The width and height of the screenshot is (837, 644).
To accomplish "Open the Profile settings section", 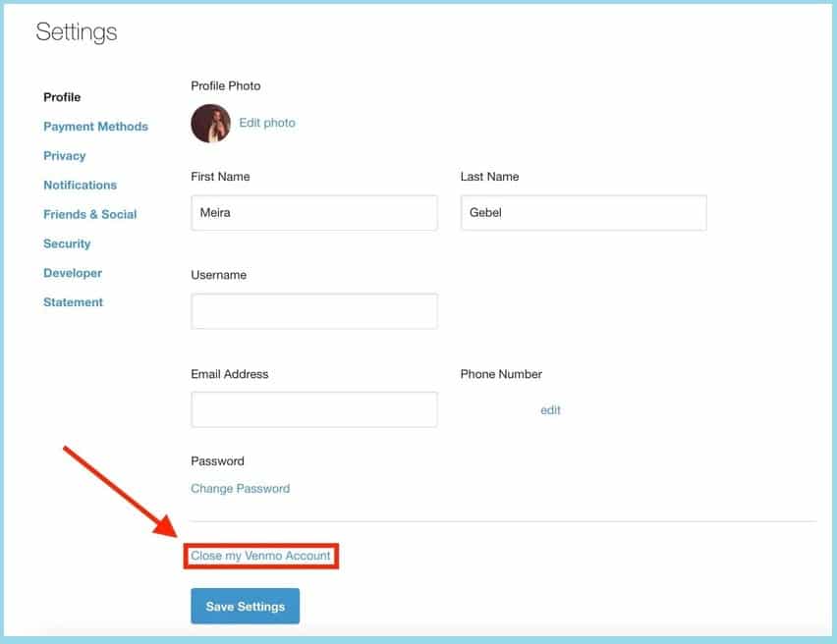I will point(62,97).
